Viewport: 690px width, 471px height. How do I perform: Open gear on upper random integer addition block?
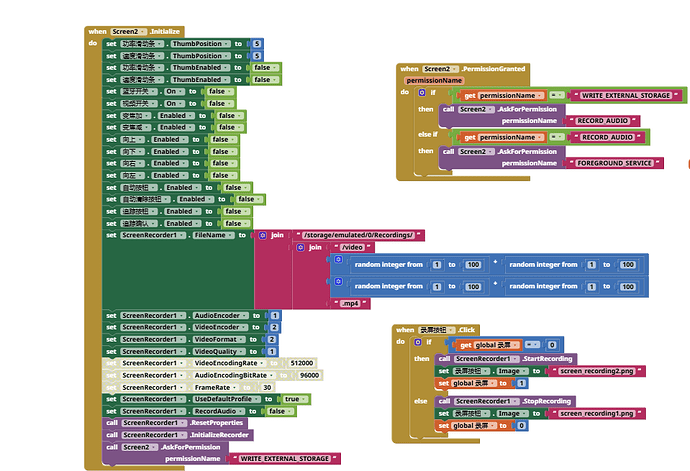point(338,259)
